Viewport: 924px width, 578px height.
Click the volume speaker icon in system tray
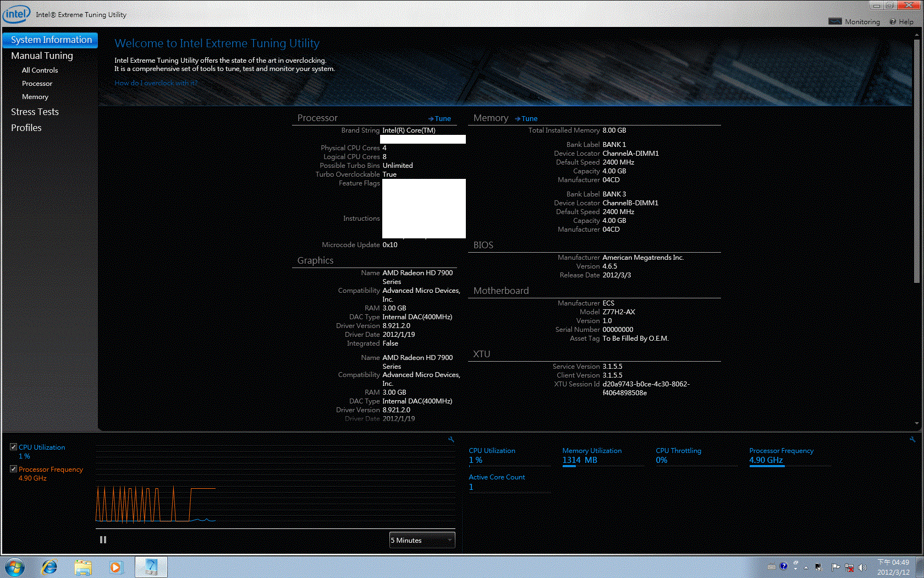(862, 567)
